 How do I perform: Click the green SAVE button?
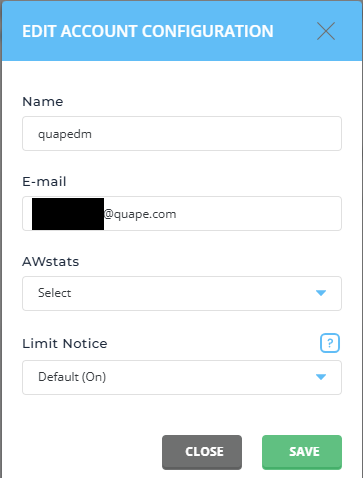tap(302, 452)
